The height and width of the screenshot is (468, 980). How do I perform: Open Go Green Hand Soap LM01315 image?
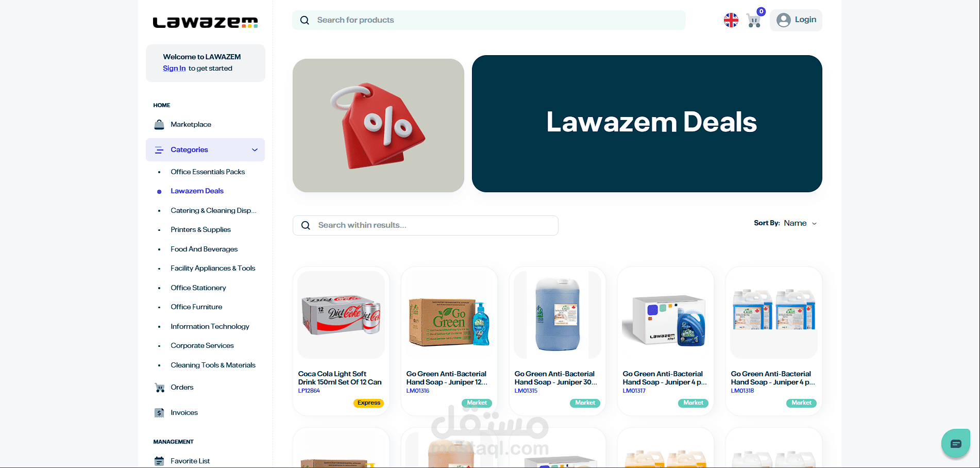pyautogui.click(x=557, y=315)
